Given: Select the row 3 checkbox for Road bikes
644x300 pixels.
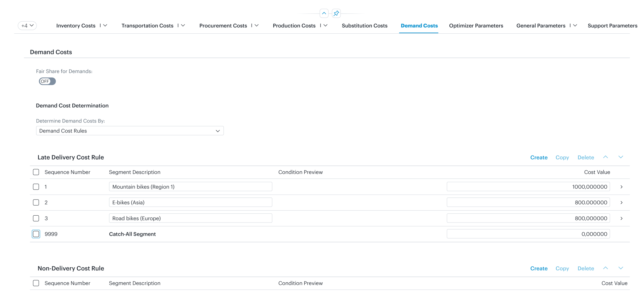Looking at the screenshot, I should tap(36, 218).
